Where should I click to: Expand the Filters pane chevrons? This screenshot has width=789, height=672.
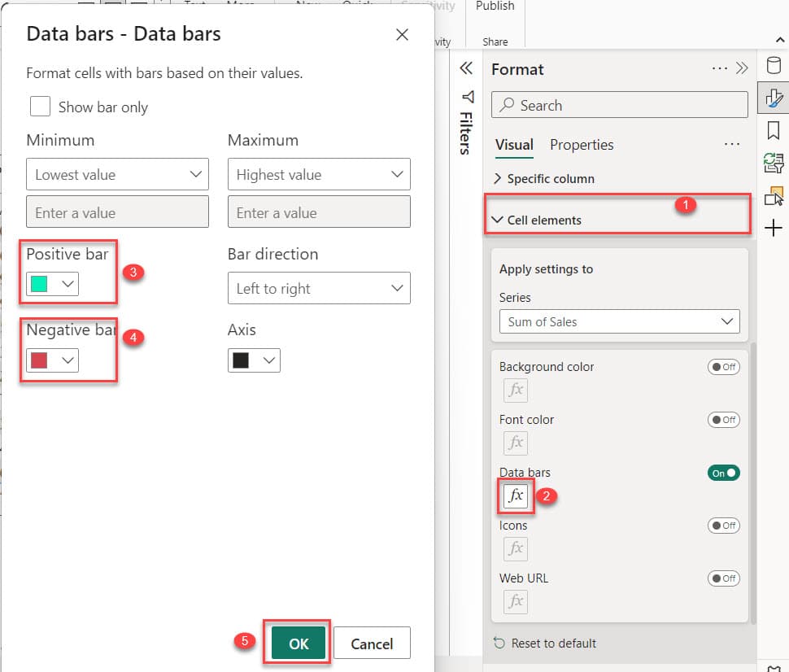(466, 68)
